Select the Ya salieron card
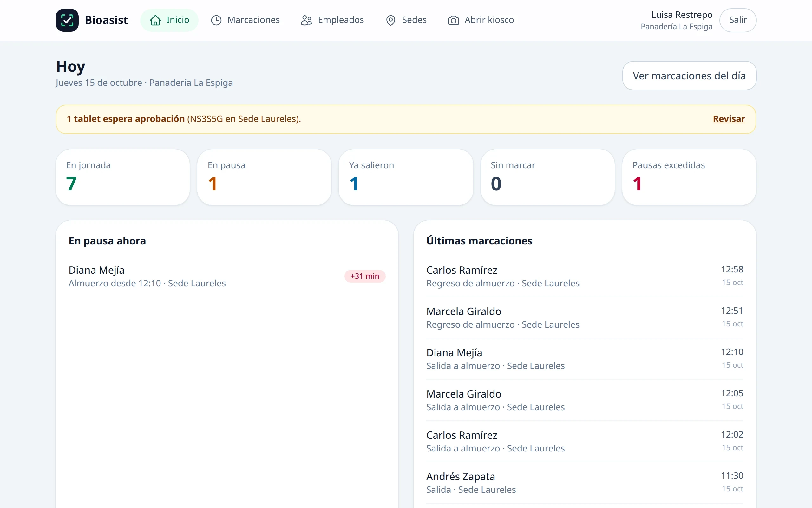812x508 pixels. pos(406,177)
